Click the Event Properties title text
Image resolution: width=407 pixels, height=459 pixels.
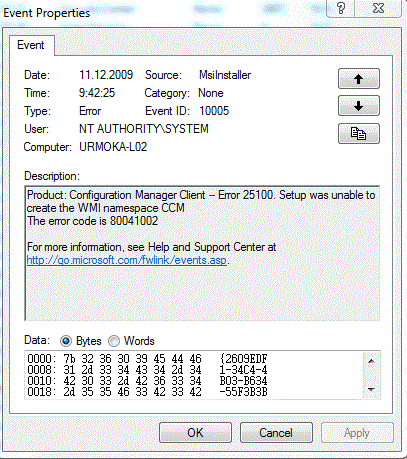click(47, 13)
